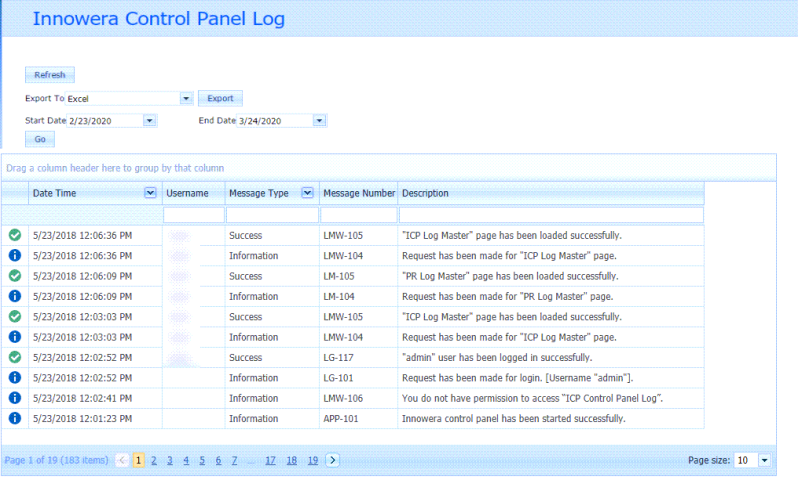Go to page 4 of the log
Image resolution: width=798 pixels, height=480 pixels.
[186, 460]
